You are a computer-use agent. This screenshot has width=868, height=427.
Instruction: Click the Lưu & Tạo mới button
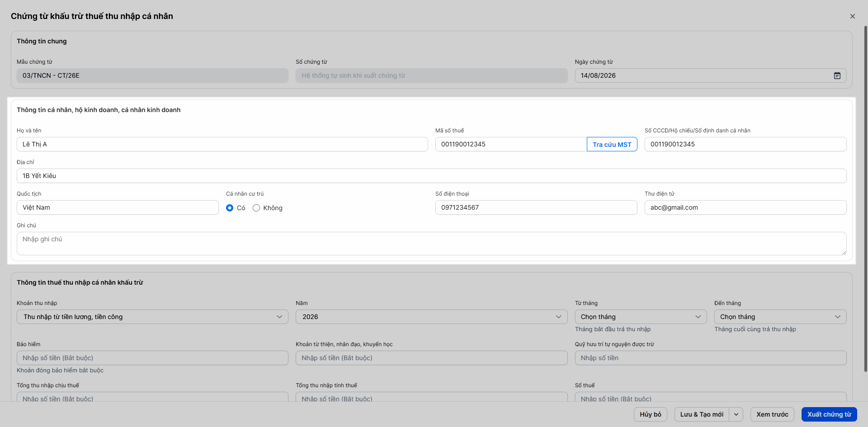[702, 414]
